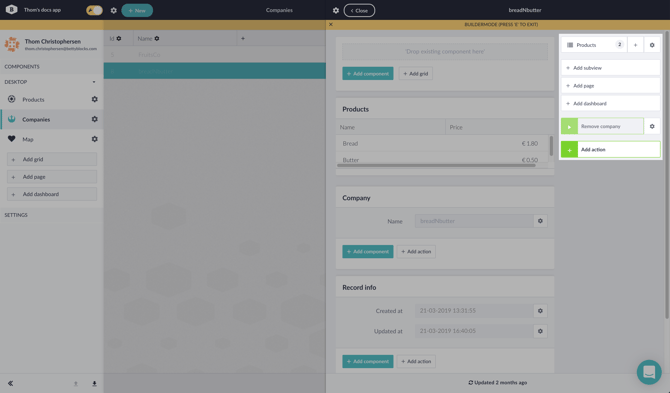The width and height of the screenshot is (670, 393).
Task: Click the play icon on Remove company action
Action: point(569,126)
